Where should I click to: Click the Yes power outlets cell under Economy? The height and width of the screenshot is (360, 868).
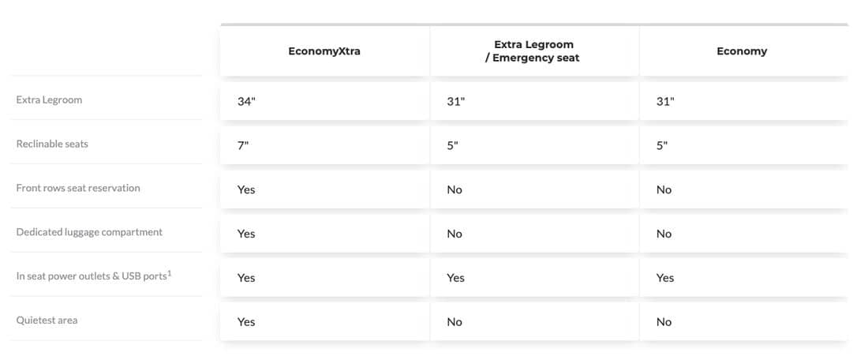743,277
